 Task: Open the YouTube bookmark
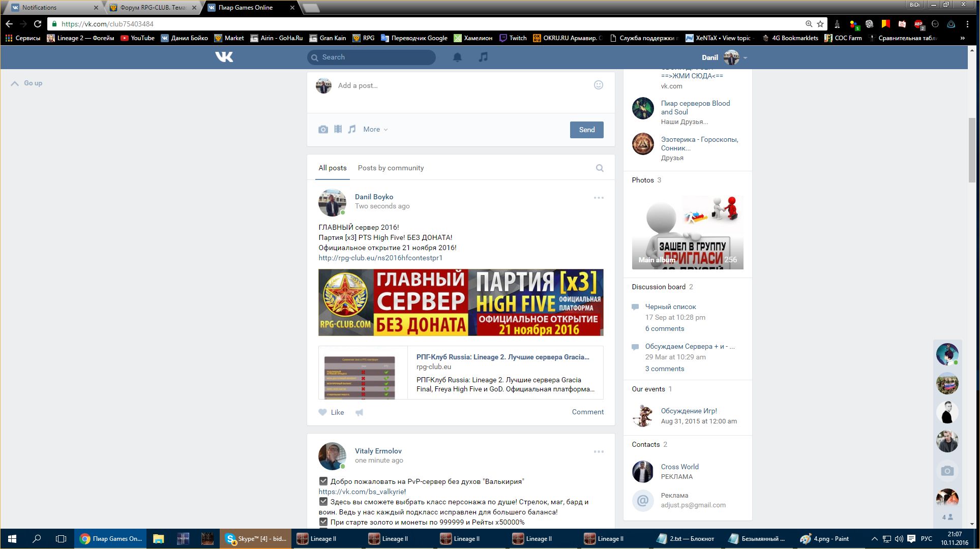(137, 38)
